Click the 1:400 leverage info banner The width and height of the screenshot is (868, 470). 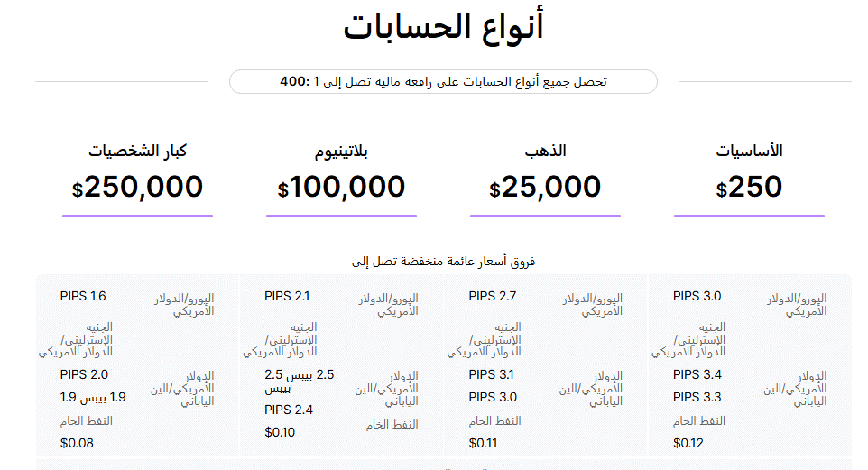(443, 81)
